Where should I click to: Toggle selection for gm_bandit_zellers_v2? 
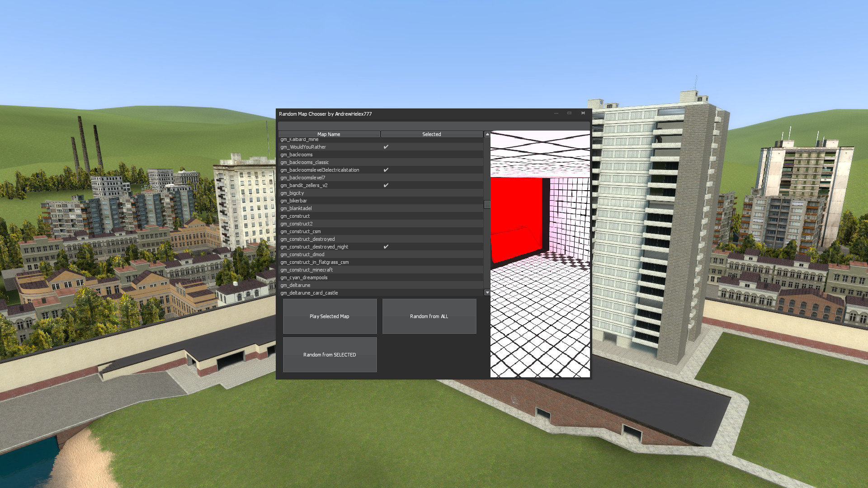(x=386, y=185)
